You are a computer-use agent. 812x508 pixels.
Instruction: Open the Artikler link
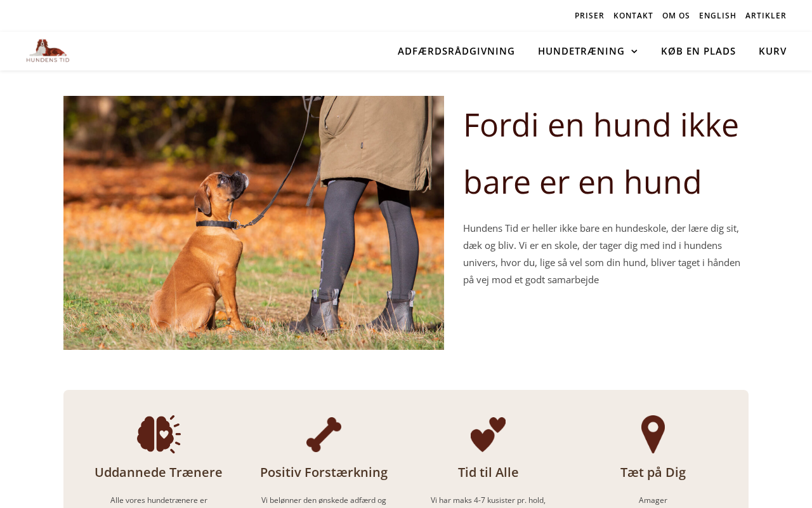pyautogui.click(x=766, y=15)
